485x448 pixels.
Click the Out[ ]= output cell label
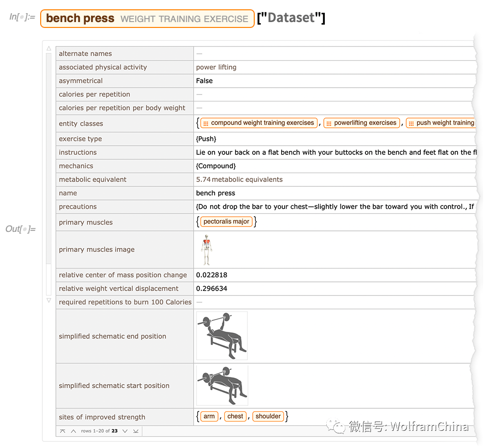click(21, 229)
